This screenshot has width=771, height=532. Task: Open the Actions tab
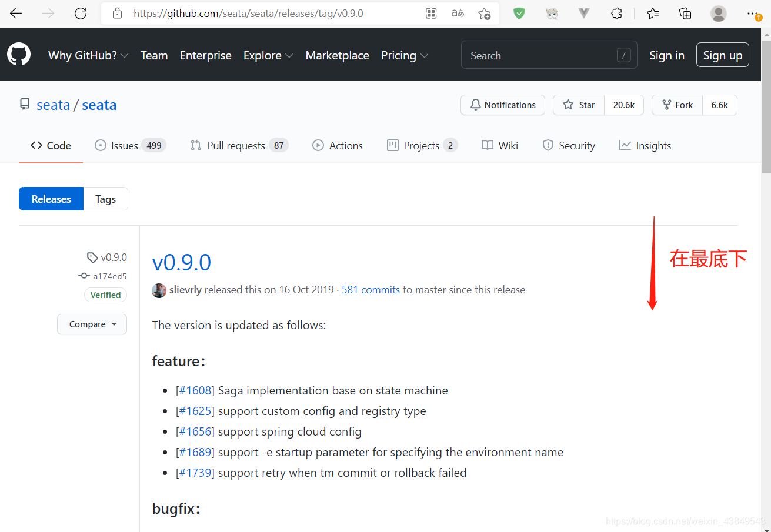tap(338, 146)
